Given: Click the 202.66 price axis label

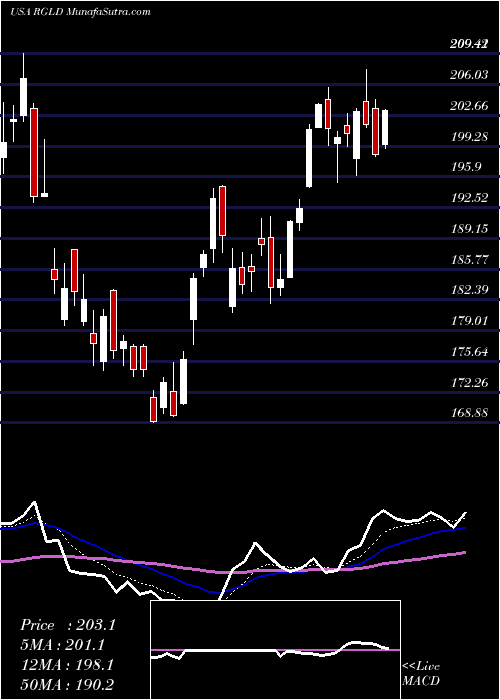Looking at the screenshot, I should [x=469, y=106].
